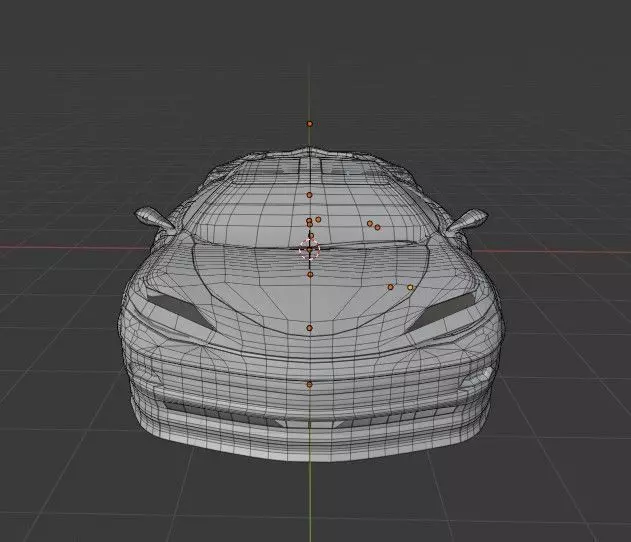Click the dark headlight opening on the right
The width and height of the screenshot is (631, 542).
pyautogui.click(x=443, y=311)
